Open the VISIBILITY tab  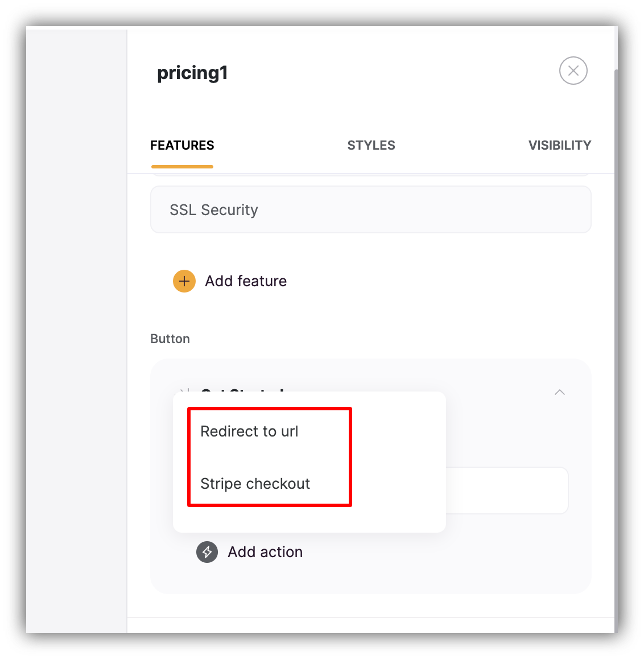click(559, 145)
